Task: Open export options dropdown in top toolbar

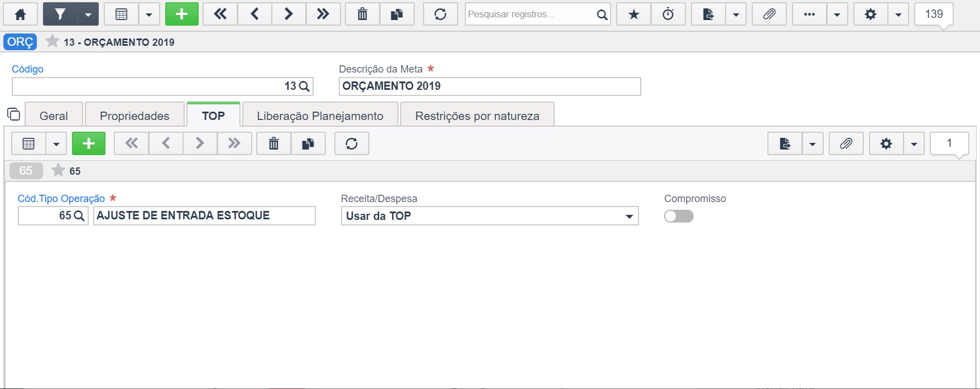Action: (736, 15)
